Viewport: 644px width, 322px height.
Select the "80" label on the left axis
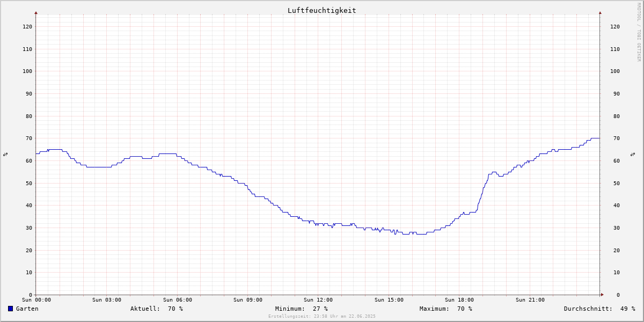point(29,116)
